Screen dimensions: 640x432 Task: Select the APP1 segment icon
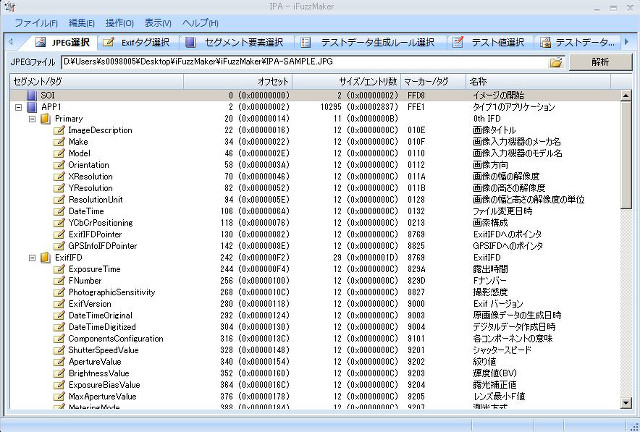[32, 107]
